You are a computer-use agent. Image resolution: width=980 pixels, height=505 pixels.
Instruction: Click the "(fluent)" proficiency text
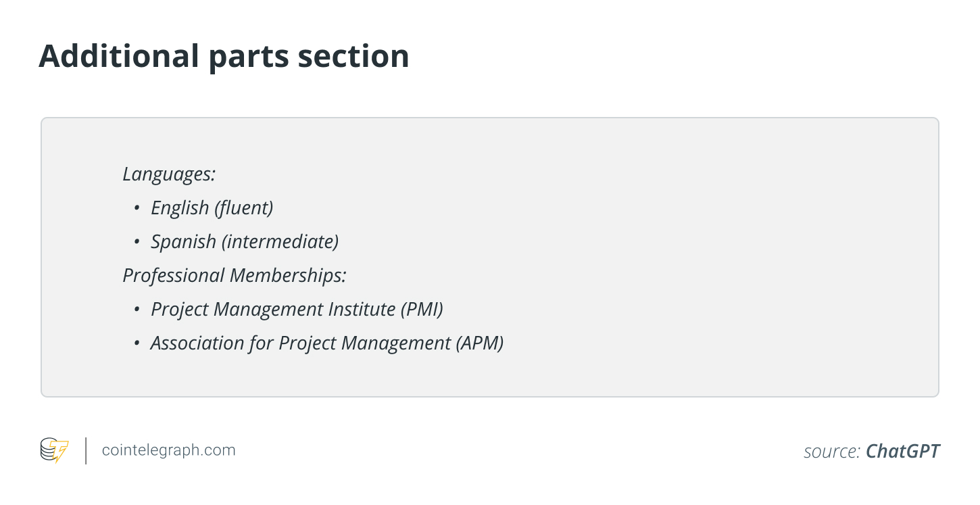[x=243, y=208]
